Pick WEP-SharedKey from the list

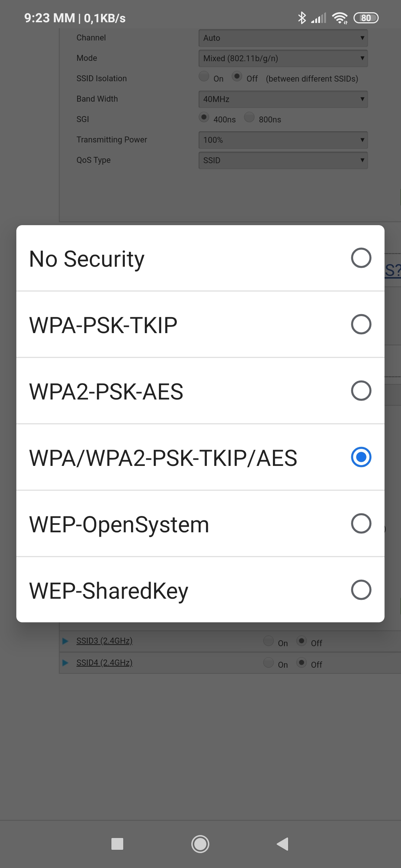pos(361,590)
